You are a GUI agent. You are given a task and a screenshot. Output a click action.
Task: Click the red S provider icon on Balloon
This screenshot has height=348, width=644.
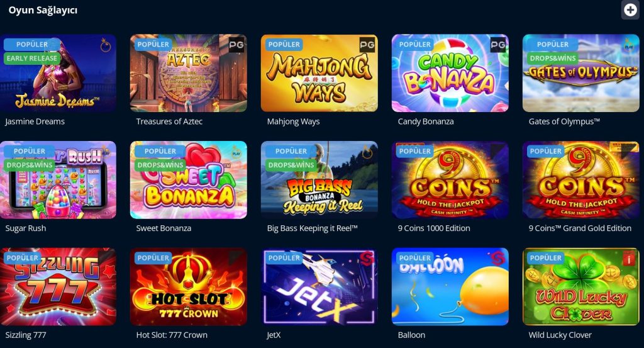[x=498, y=259]
